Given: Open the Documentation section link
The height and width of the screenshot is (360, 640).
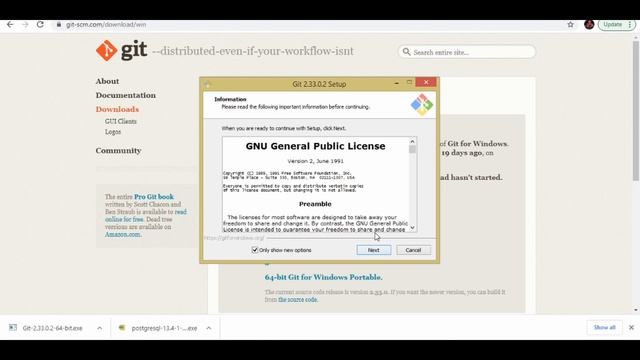Looking at the screenshot, I should (126, 95).
